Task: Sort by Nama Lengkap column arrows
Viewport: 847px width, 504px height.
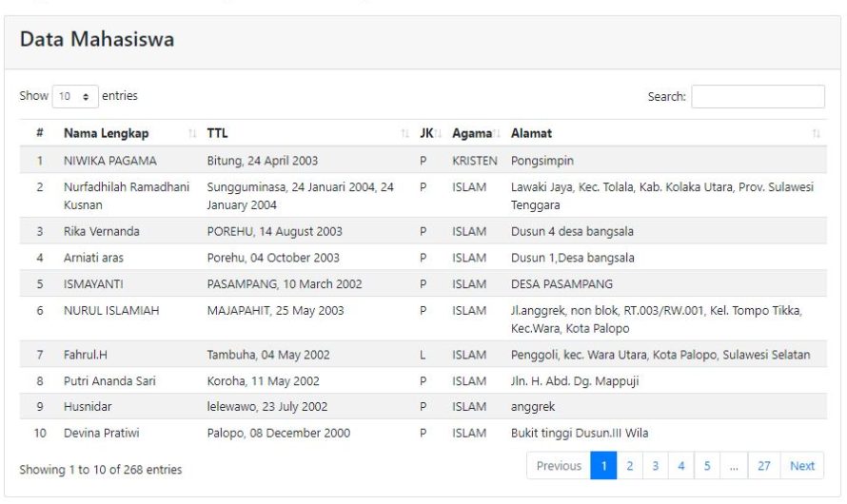Action: tap(192, 133)
